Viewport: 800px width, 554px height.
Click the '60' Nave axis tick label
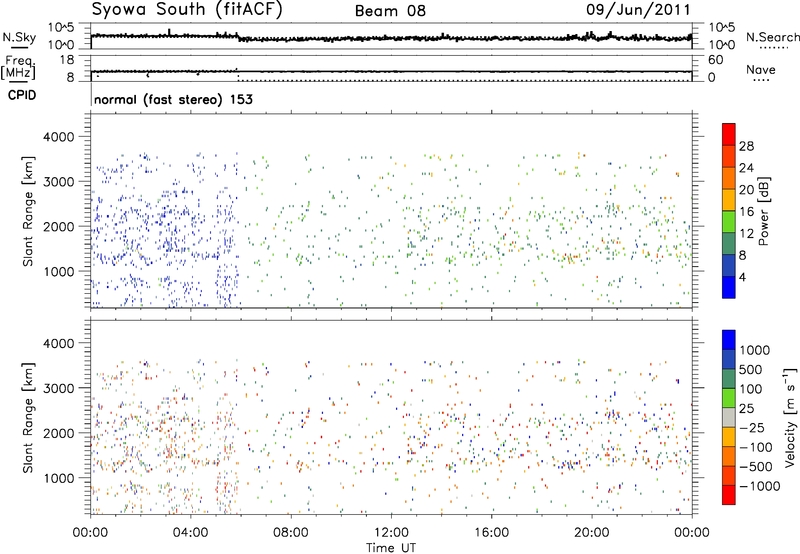pyautogui.click(x=715, y=60)
